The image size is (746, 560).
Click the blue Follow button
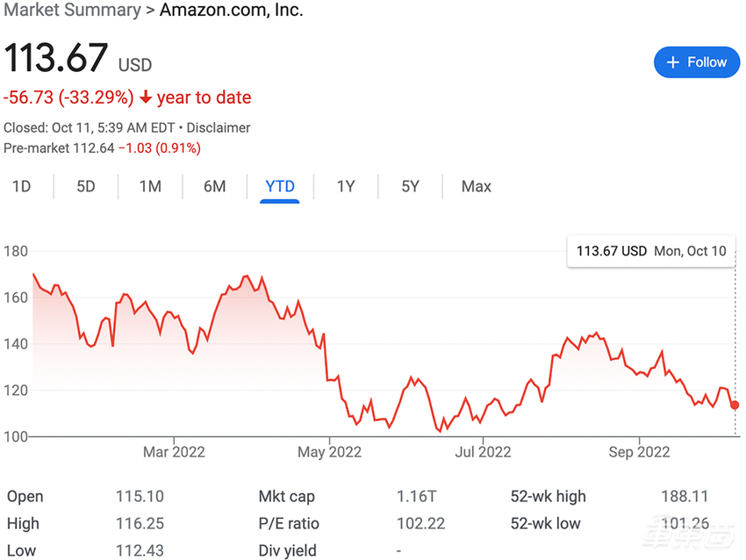click(x=697, y=62)
